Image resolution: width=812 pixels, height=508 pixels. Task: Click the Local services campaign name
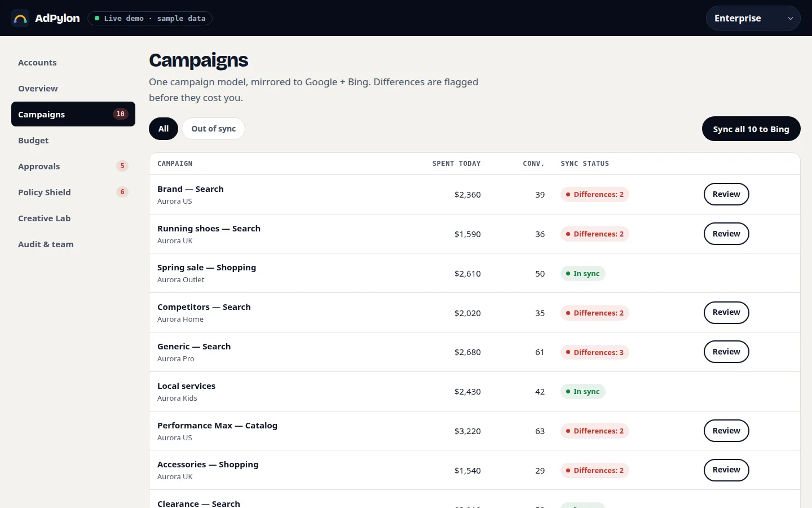[186, 386]
